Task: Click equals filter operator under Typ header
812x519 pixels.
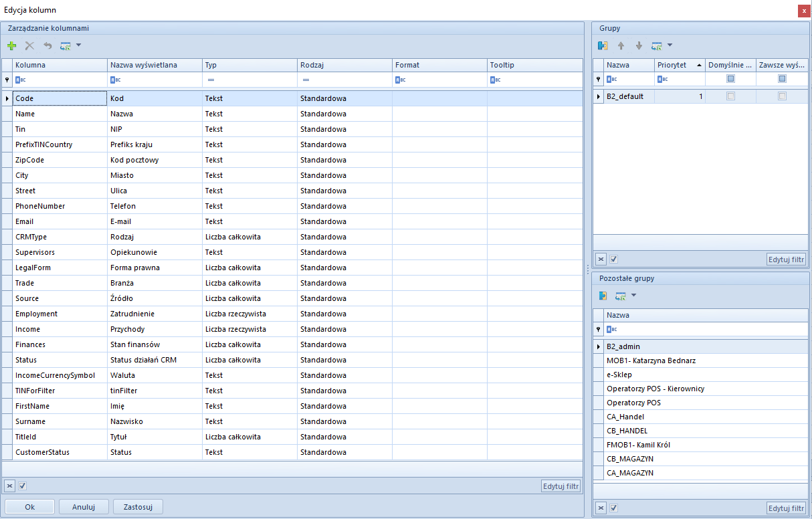Action: click(x=211, y=80)
